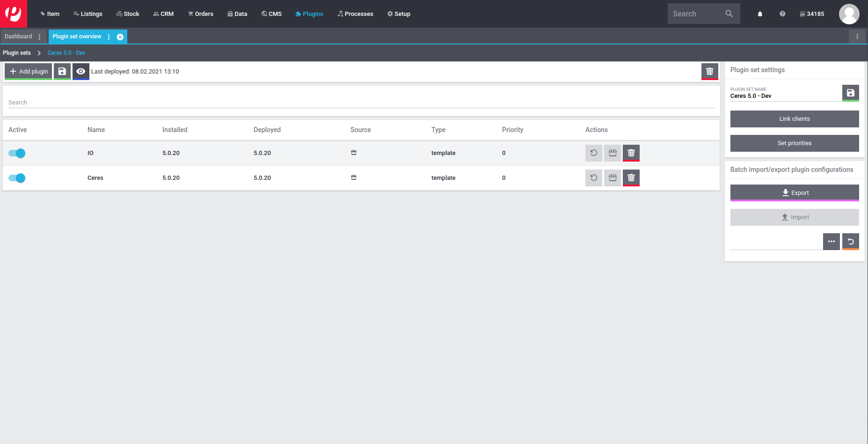868x444 pixels.
Task: Switch to the Dashboard tab
Action: pyautogui.click(x=18, y=37)
